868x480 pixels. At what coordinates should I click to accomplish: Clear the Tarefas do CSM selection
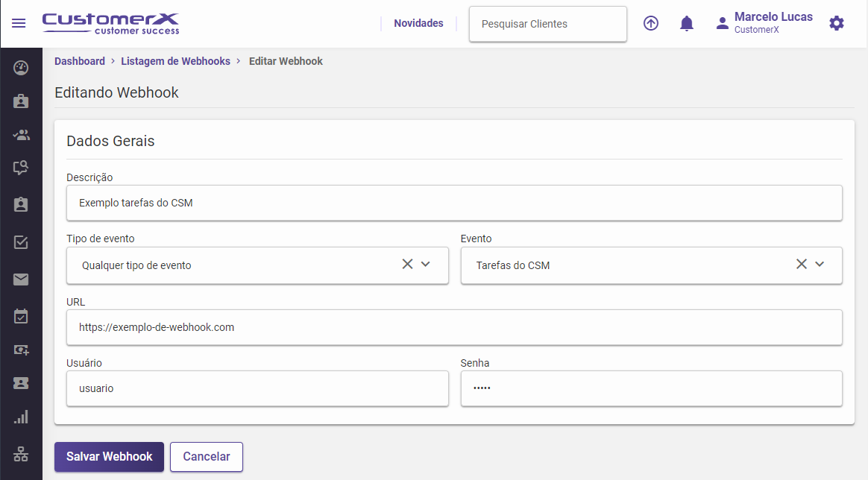(801, 265)
